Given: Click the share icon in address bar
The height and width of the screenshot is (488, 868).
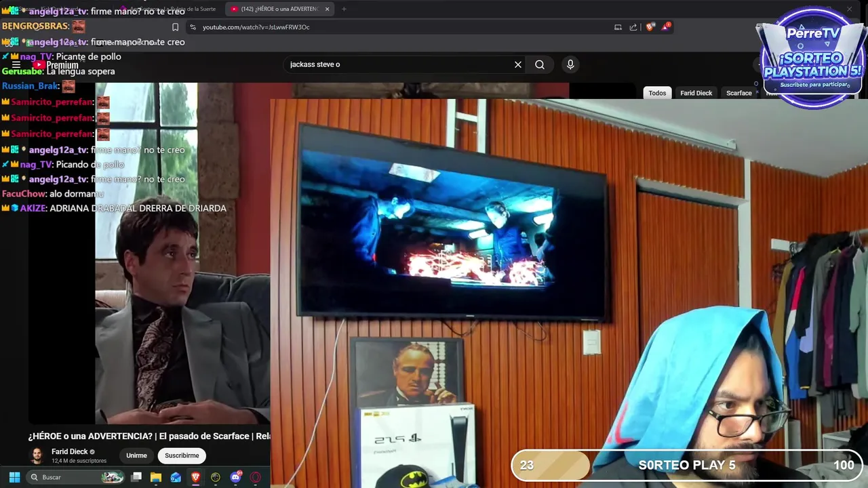Looking at the screenshot, I should 633,27.
